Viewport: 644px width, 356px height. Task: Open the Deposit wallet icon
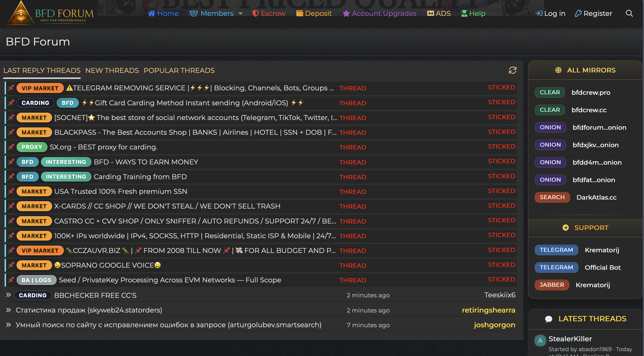click(x=299, y=13)
